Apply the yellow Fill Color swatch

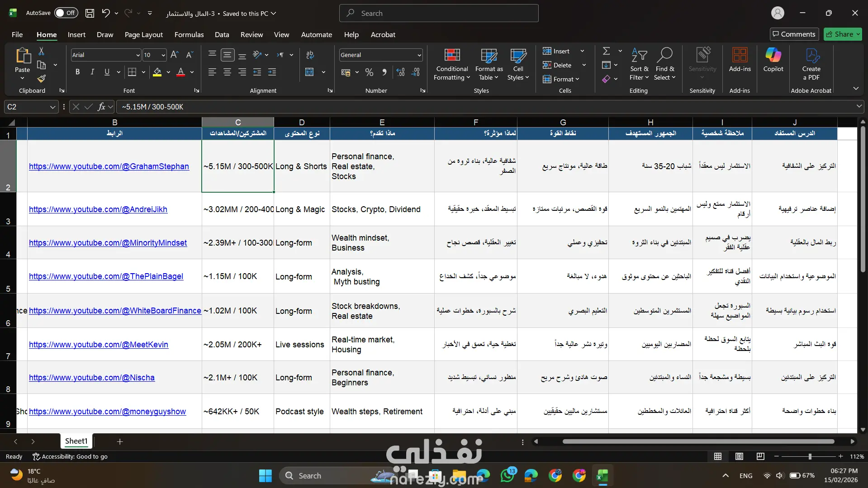[x=157, y=72]
